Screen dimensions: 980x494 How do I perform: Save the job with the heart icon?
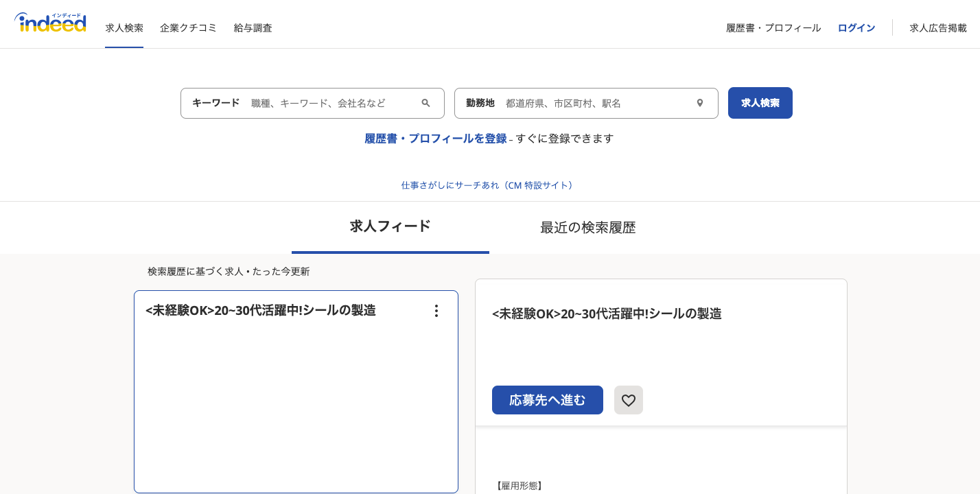pyautogui.click(x=628, y=400)
